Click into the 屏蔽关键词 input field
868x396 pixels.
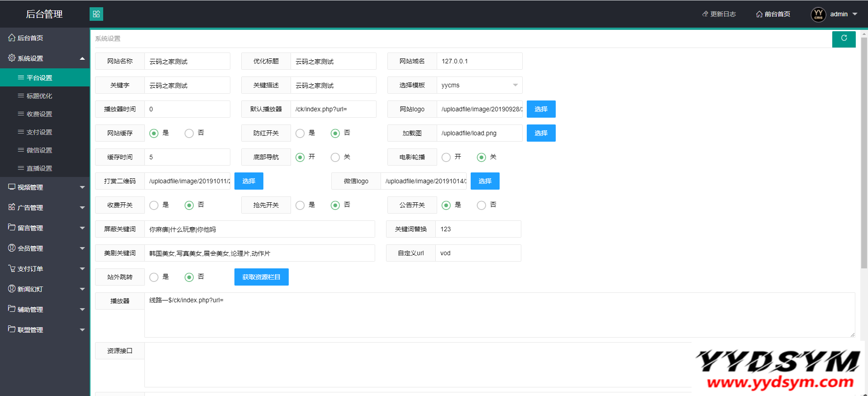[x=259, y=229]
